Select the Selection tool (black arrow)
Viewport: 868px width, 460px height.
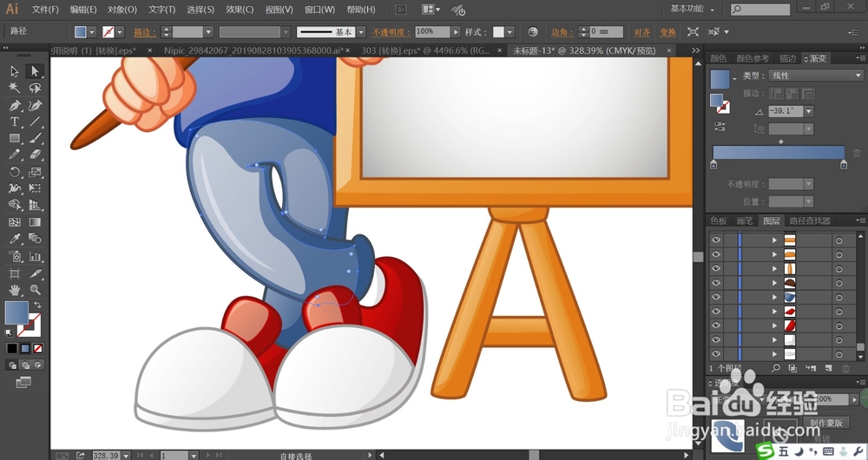[15, 71]
